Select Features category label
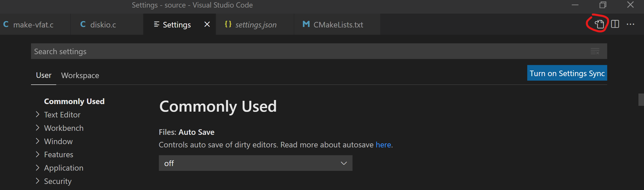Screen dimensions: 644x190 tap(59, 154)
